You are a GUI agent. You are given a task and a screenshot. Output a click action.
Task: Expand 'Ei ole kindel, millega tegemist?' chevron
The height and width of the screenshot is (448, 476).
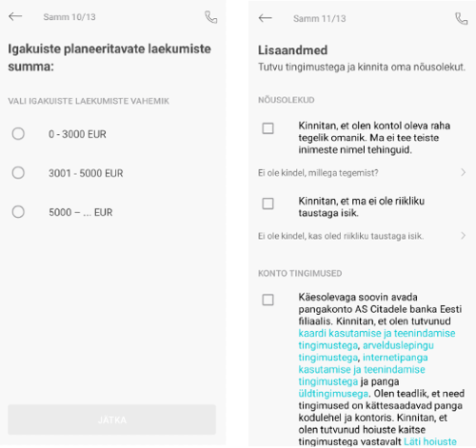pos(464,172)
